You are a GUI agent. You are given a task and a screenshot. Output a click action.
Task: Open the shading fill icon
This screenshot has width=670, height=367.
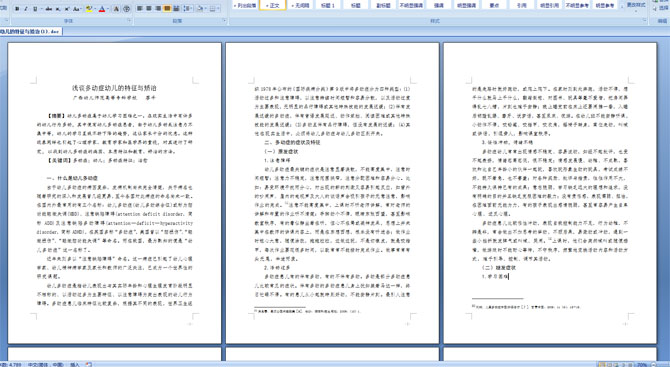click(x=200, y=9)
